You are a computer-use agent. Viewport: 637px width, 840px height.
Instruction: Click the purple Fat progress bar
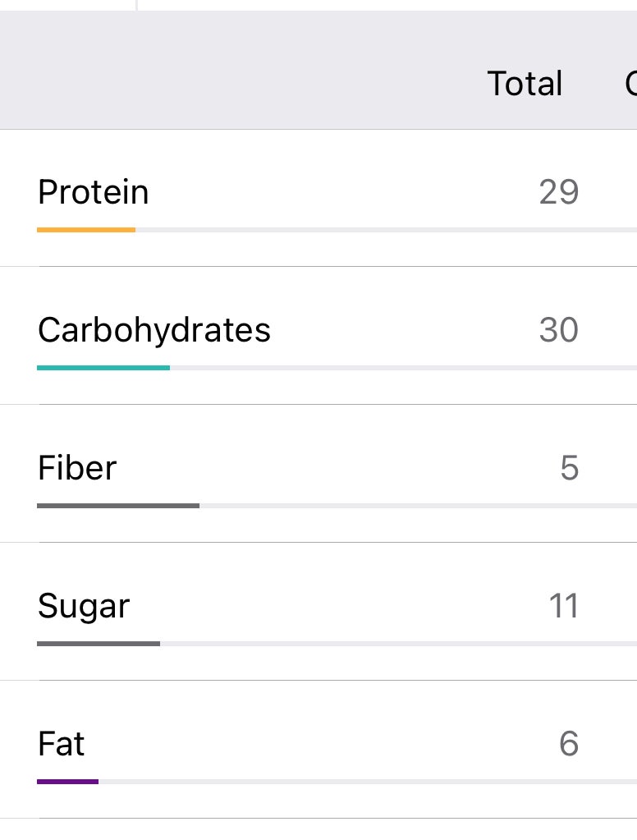pyautogui.click(x=67, y=782)
